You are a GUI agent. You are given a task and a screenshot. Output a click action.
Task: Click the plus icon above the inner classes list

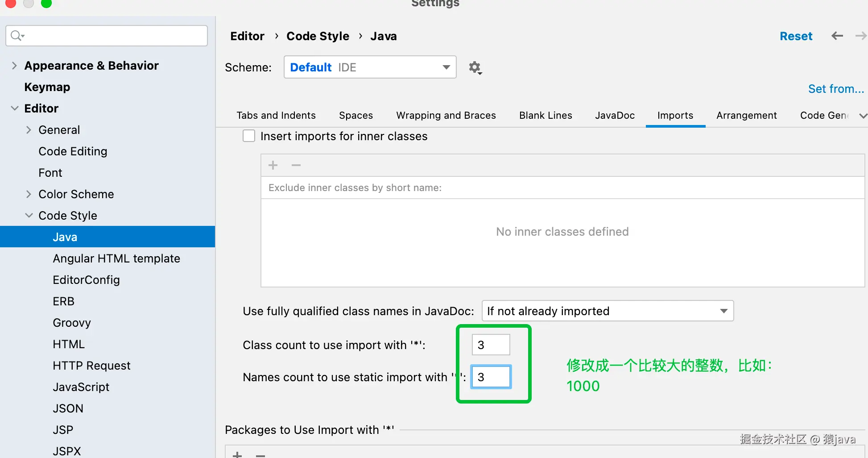point(273,165)
